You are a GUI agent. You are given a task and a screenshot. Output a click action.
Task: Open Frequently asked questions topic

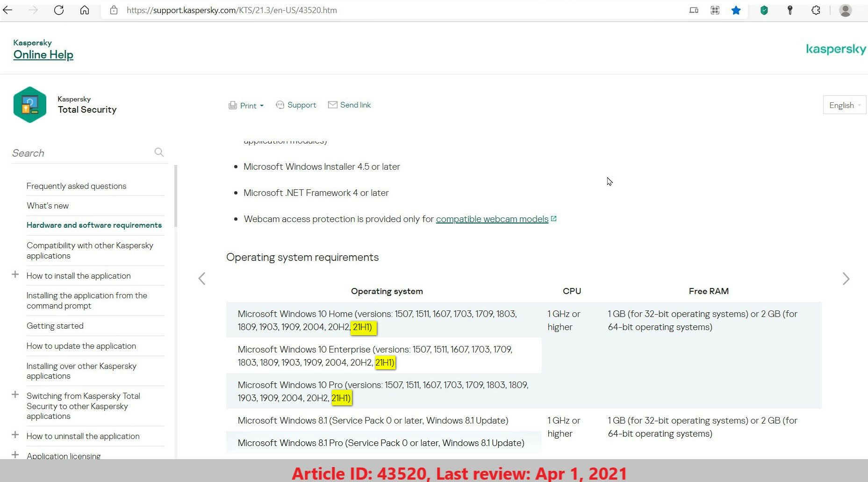[x=76, y=186]
